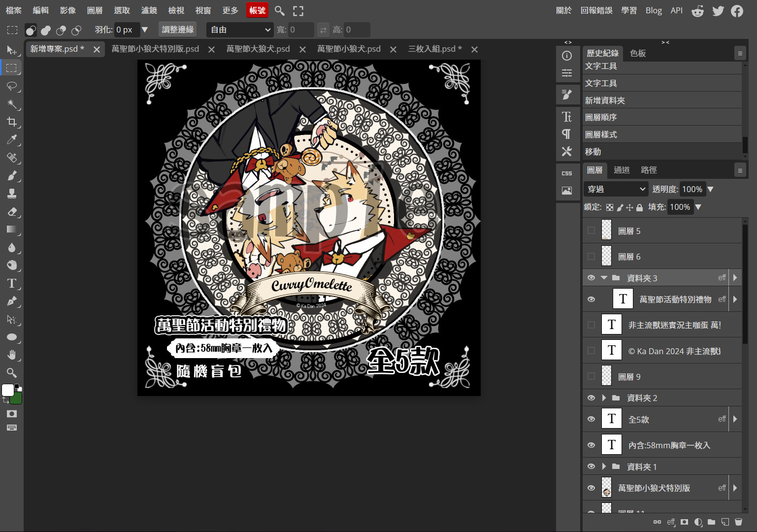Open the Character panel icon

[x=567, y=117]
